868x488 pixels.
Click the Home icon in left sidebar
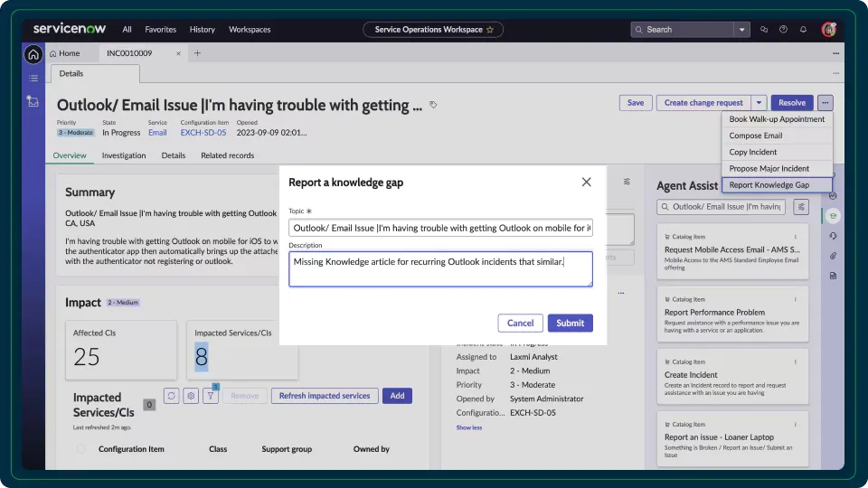33,54
